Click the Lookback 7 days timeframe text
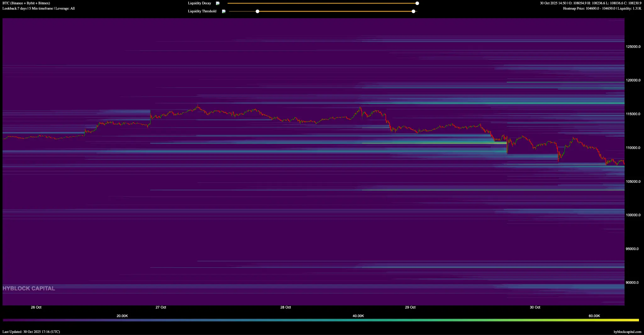This screenshot has width=644, height=335. click(39, 8)
